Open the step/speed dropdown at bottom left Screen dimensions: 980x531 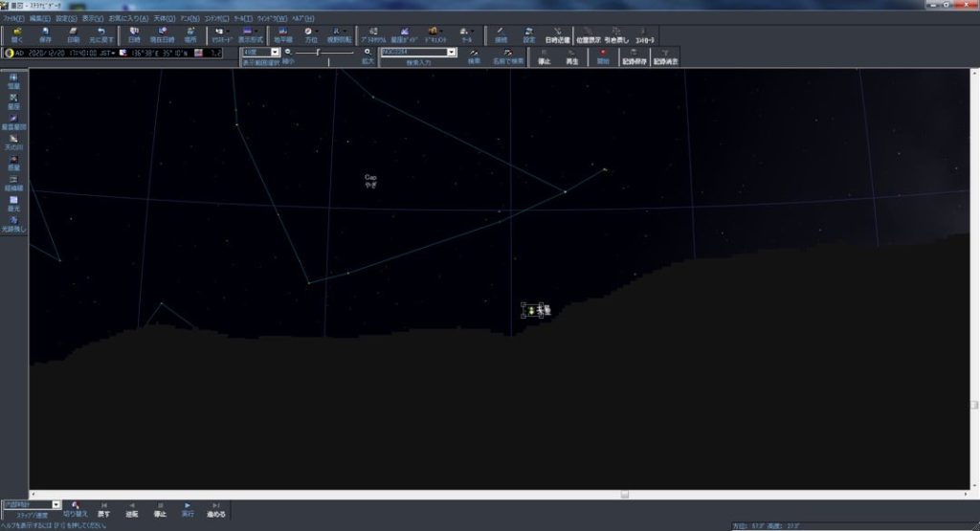[56, 505]
